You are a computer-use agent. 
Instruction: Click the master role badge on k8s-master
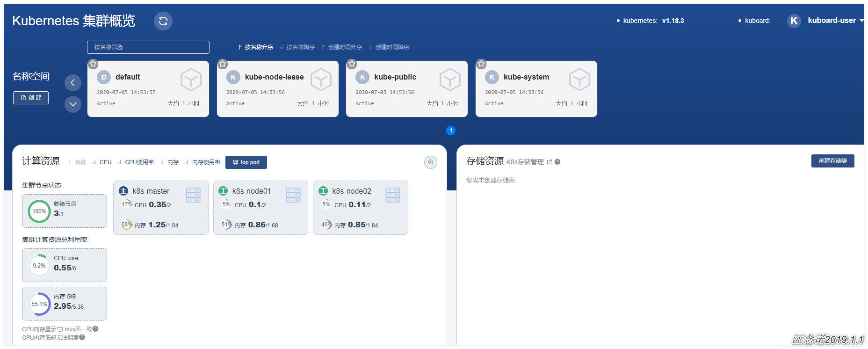click(123, 191)
